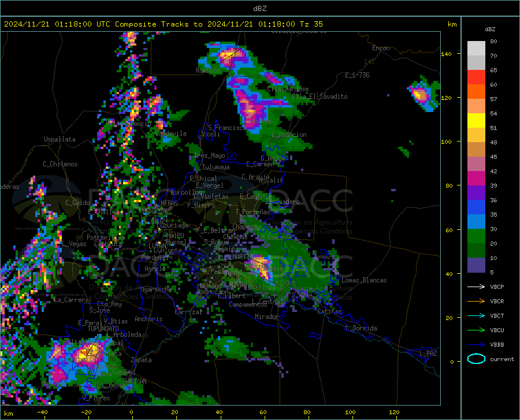Click the 'TUPUNGATO' place label
The width and height of the screenshot is (520, 420).
pyautogui.click(x=103, y=329)
